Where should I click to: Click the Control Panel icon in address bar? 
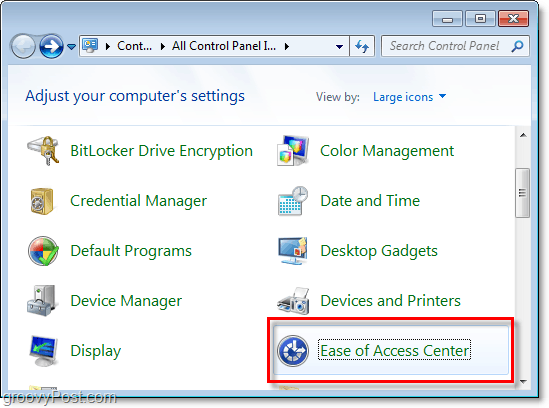tap(90, 46)
